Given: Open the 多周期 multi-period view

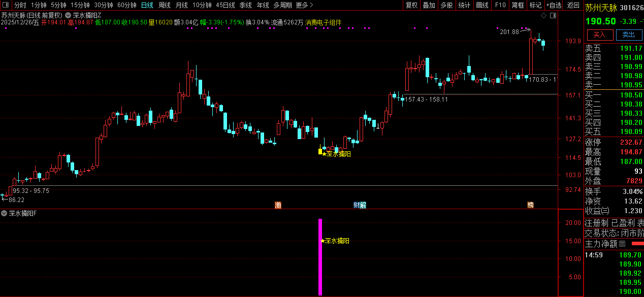Looking at the screenshot, I should tap(283, 5).
